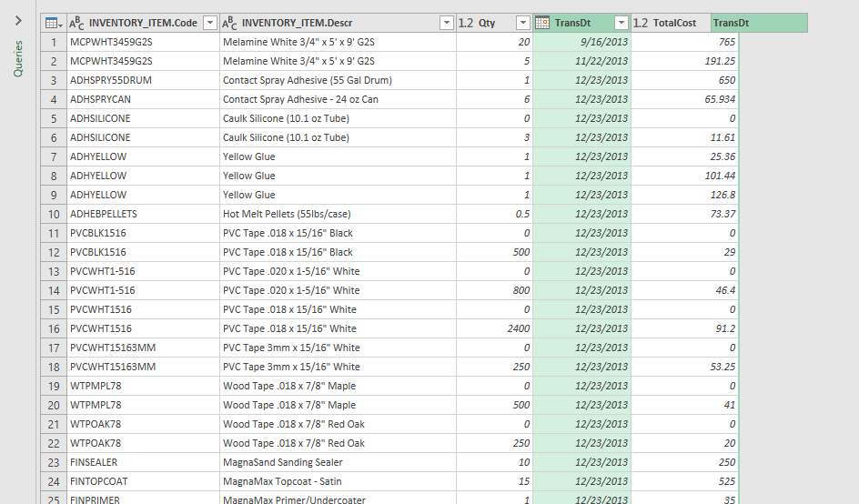859x504 pixels.
Task: Select row number 10 in the grid
Action: [54, 214]
